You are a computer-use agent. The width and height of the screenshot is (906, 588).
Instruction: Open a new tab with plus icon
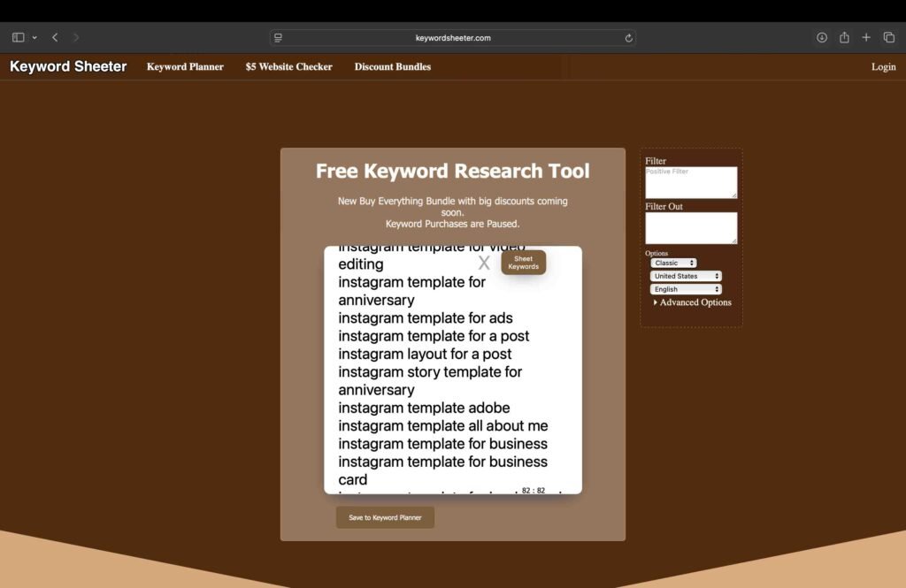click(866, 37)
